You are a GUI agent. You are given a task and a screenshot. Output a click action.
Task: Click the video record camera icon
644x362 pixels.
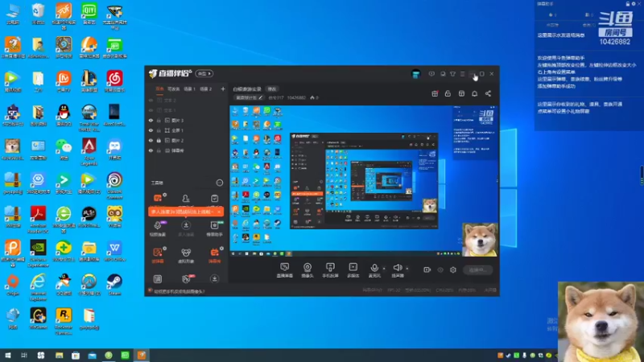(x=427, y=269)
